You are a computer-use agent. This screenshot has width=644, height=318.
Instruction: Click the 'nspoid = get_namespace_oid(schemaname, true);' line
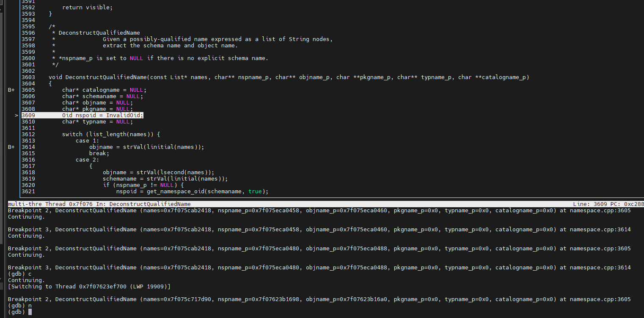pyautogui.click(x=193, y=192)
